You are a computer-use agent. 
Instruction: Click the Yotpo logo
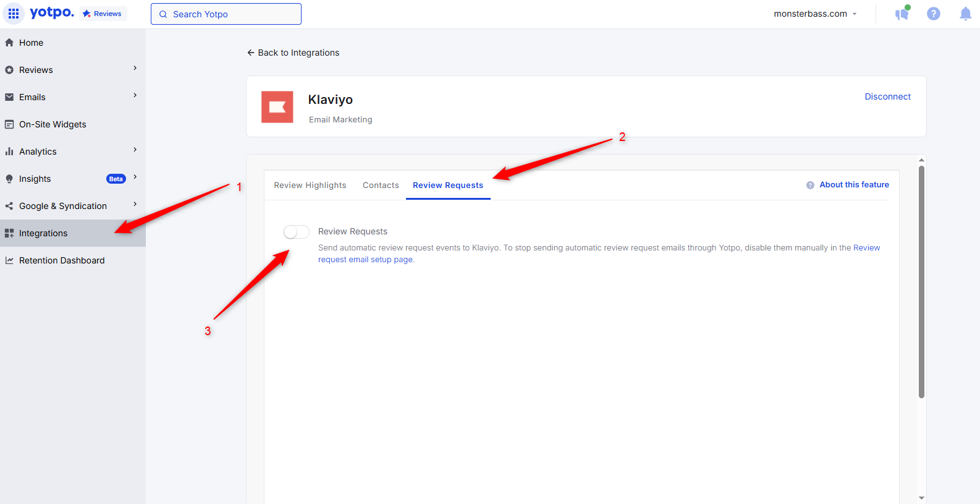pyautogui.click(x=52, y=12)
